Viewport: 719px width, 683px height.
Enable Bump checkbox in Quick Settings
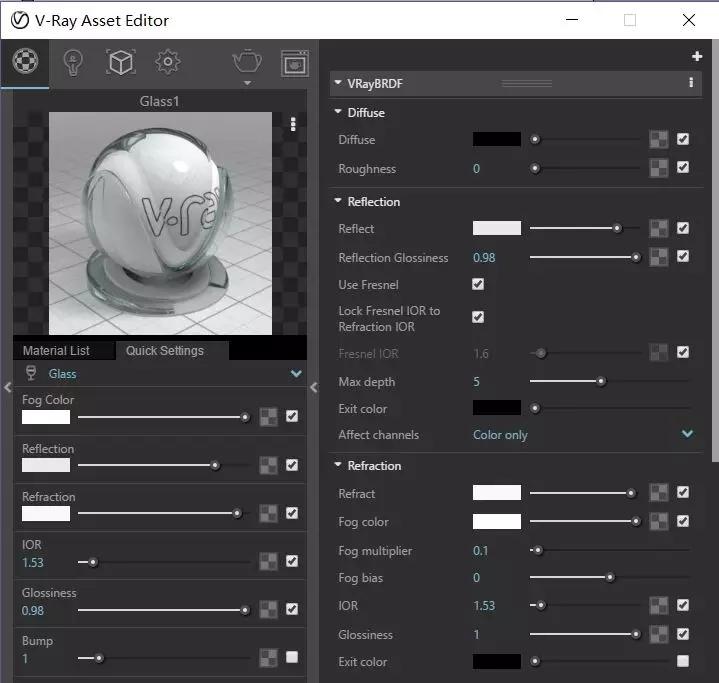coord(292,657)
